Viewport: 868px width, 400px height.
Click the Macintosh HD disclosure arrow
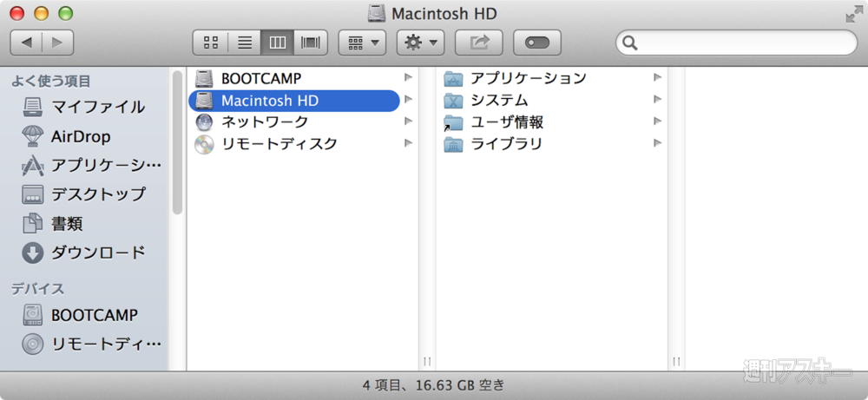(409, 100)
